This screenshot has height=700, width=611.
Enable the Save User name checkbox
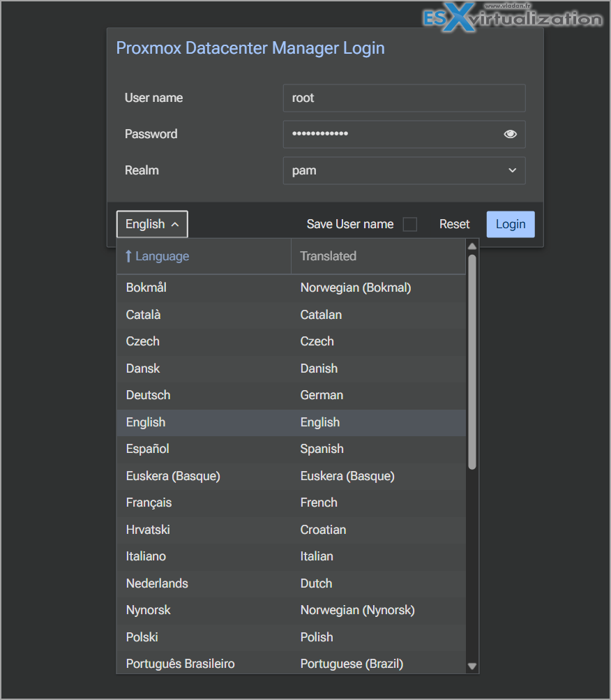(x=410, y=224)
